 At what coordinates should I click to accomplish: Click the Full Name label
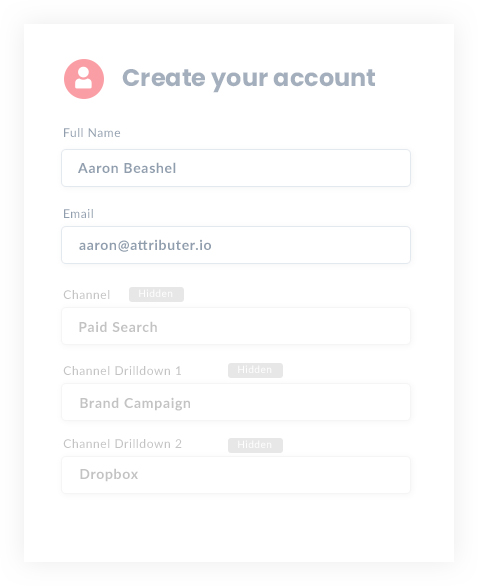92,133
